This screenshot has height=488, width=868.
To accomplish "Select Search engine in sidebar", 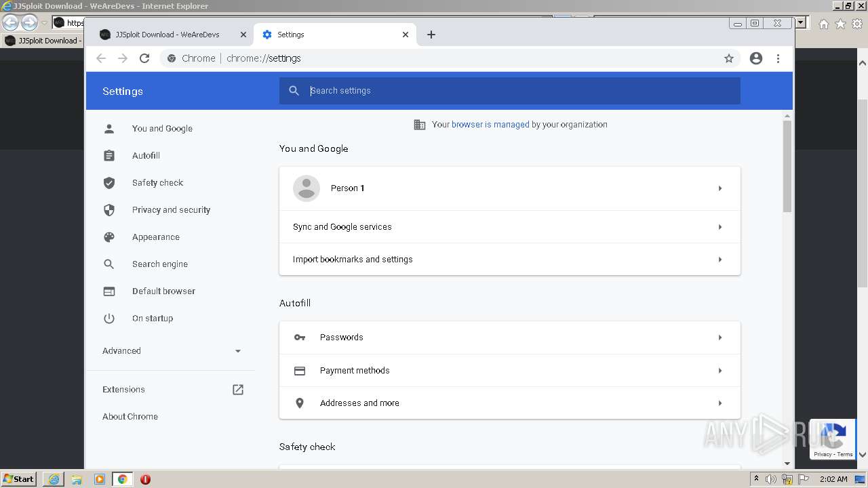I will click(160, 264).
